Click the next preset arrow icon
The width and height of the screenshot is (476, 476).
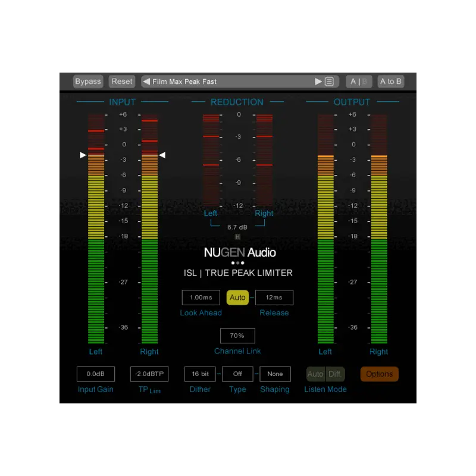[318, 82]
